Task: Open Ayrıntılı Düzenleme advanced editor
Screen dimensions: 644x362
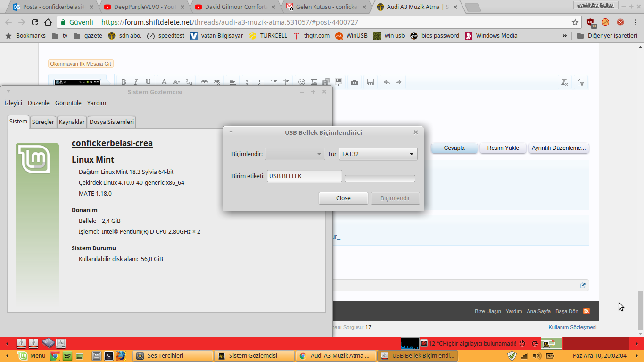Action: pyautogui.click(x=559, y=148)
